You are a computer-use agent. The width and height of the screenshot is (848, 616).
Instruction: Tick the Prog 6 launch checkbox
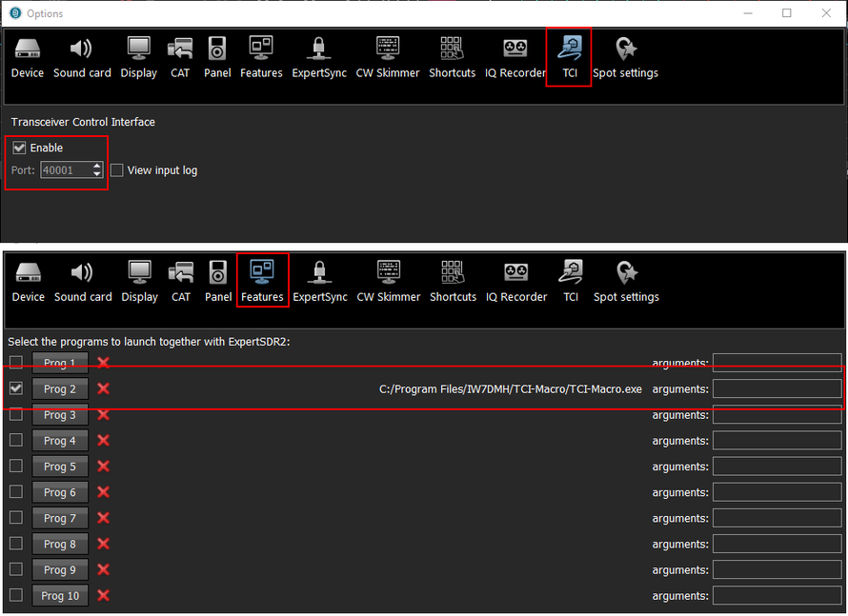[16, 491]
